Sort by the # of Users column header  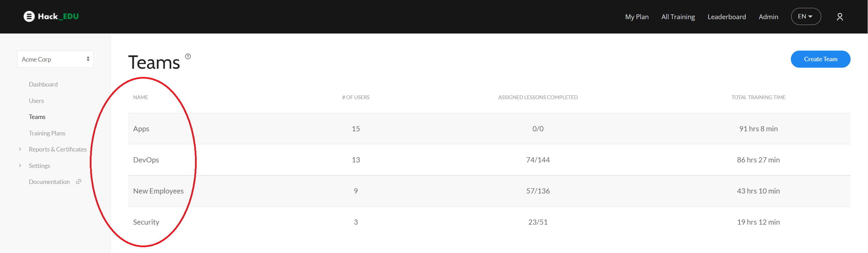click(355, 97)
